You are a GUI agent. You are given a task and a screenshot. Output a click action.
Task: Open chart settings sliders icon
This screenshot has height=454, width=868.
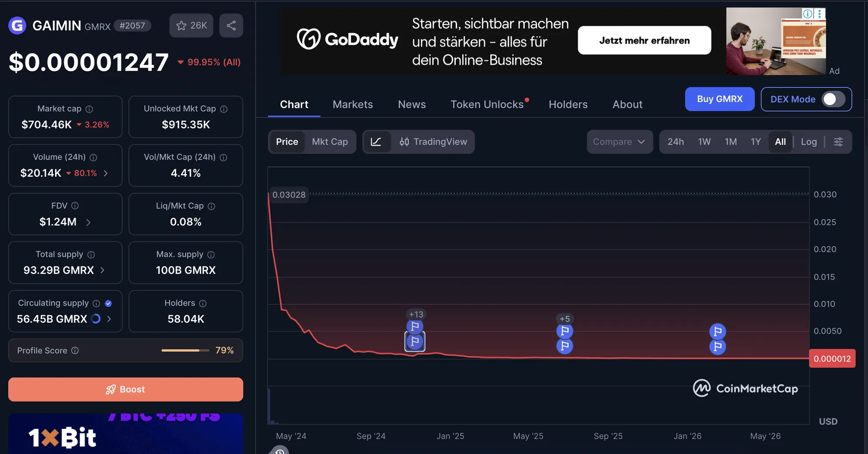click(x=838, y=142)
